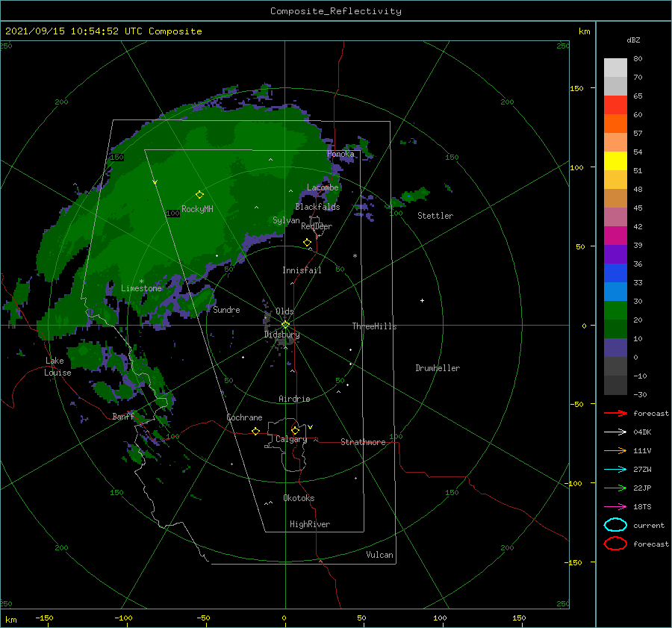Click the HighRiver map label
This screenshot has width=672, height=628.
(x=310, y=524)
